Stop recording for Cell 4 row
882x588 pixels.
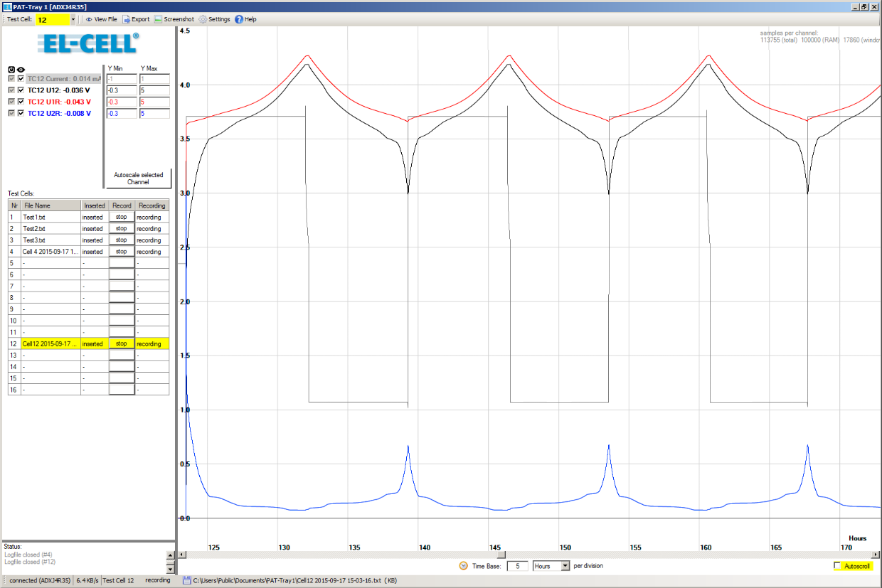point(121,251)
